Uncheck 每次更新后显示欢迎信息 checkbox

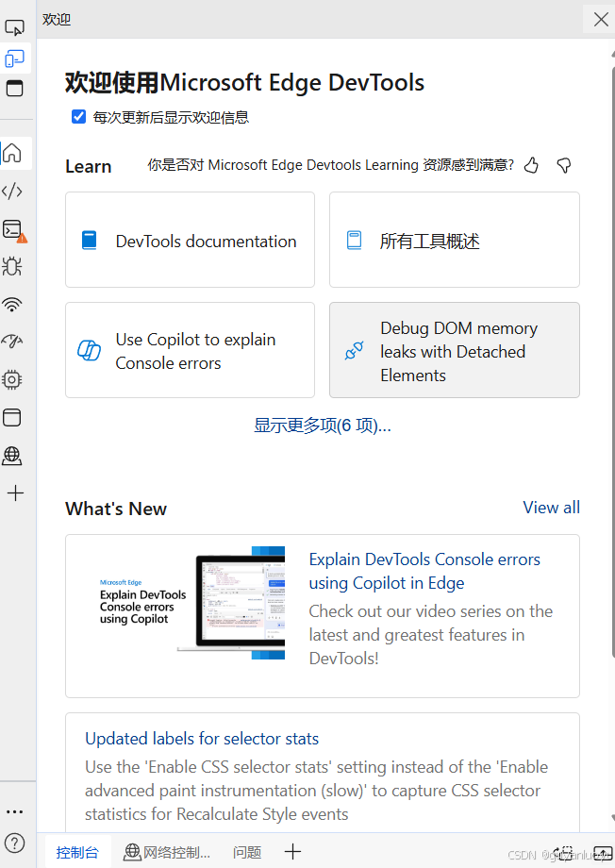coord(78,117)
